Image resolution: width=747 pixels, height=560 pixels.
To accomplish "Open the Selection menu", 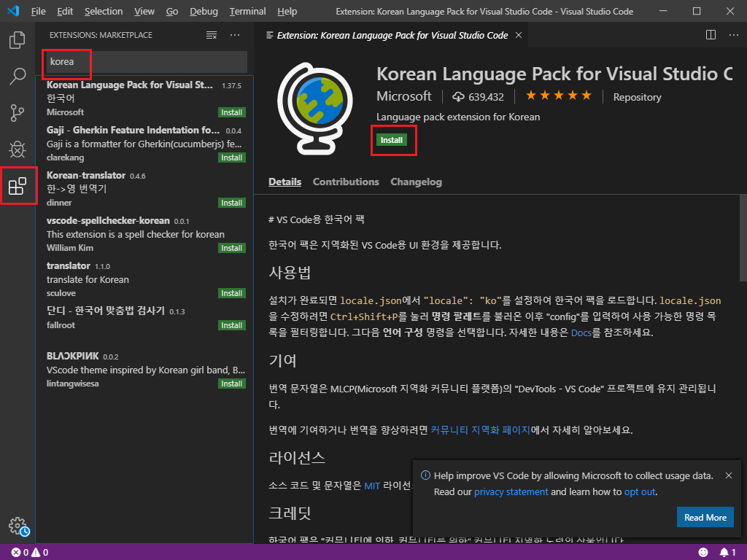I will [104, 12].
